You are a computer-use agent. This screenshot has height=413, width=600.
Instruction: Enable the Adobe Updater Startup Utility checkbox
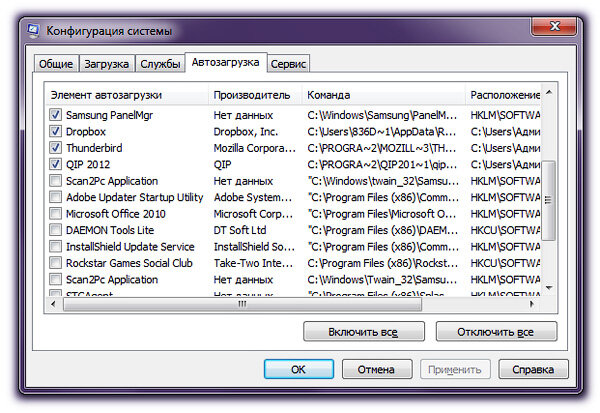click(55, 197)
